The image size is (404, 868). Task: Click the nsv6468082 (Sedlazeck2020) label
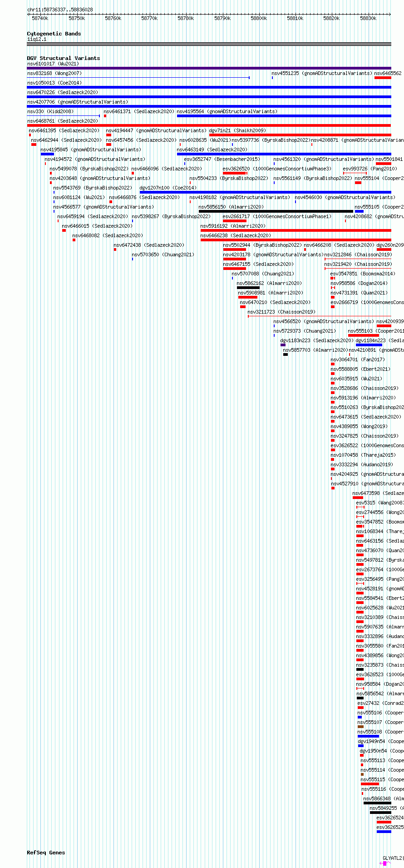(108, 235)
